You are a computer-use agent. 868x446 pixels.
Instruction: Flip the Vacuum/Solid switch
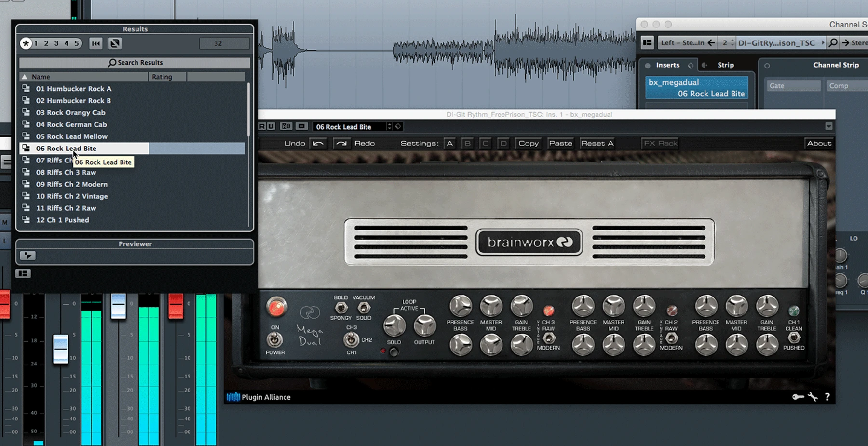click(364, 307)
